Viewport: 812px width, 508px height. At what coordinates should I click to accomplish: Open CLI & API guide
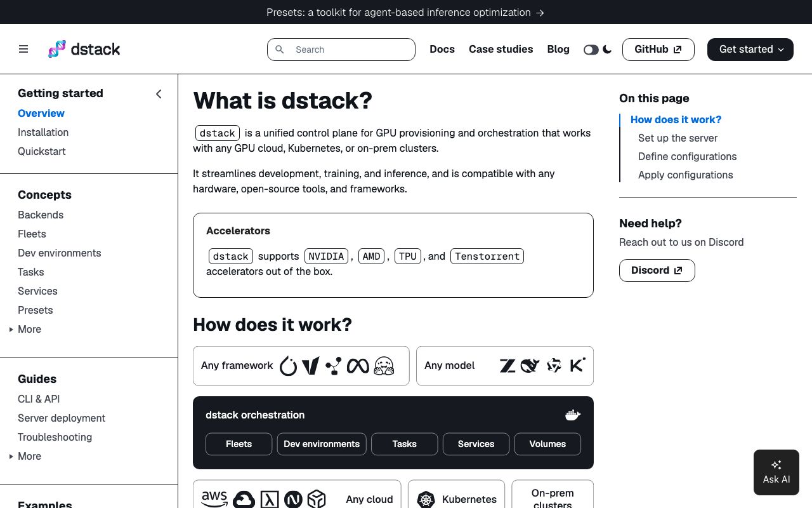coord(39,399)
